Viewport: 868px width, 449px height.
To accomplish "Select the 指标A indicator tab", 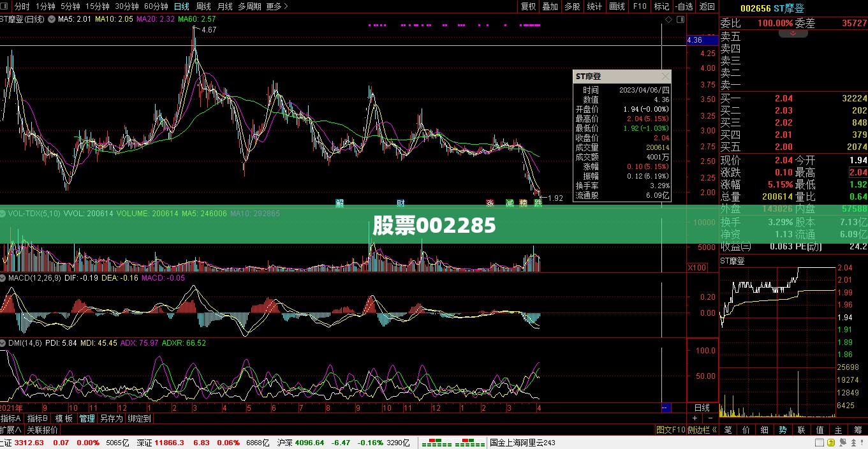I will tap(11, 418).
